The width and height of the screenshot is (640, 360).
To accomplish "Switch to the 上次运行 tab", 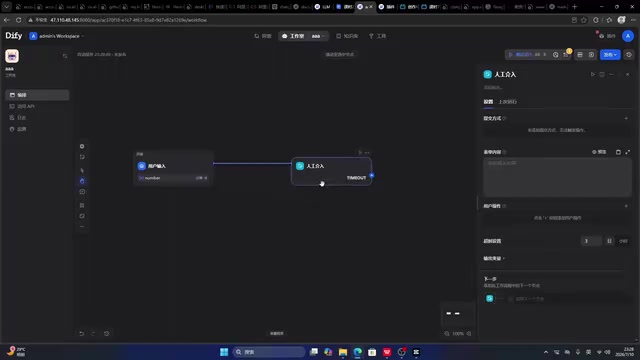I will [x=508, y=102].
